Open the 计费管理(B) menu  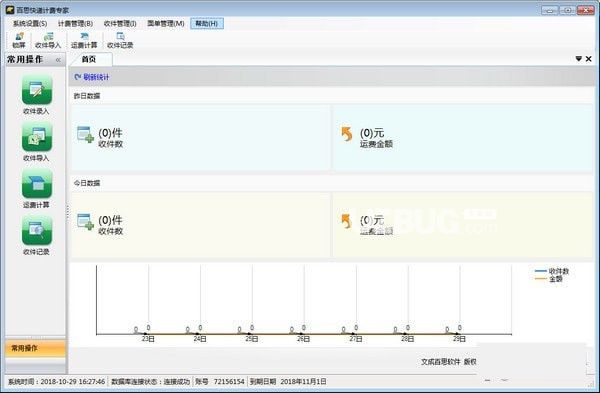(75, 24)
